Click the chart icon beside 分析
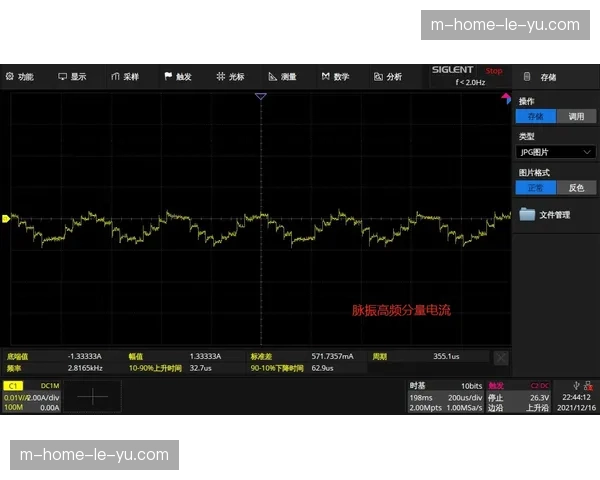 [378, 77]
